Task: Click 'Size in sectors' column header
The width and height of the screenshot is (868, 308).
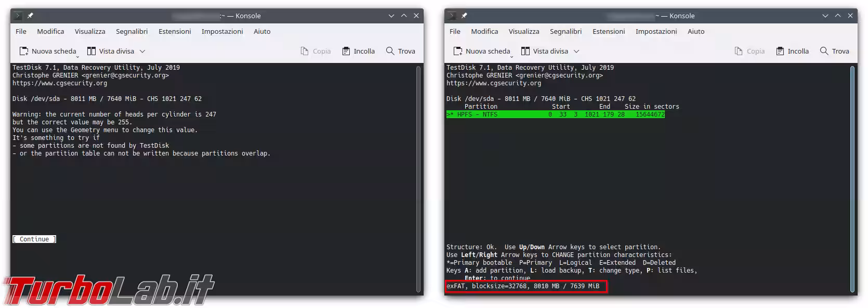Action: tap(652, 107)
